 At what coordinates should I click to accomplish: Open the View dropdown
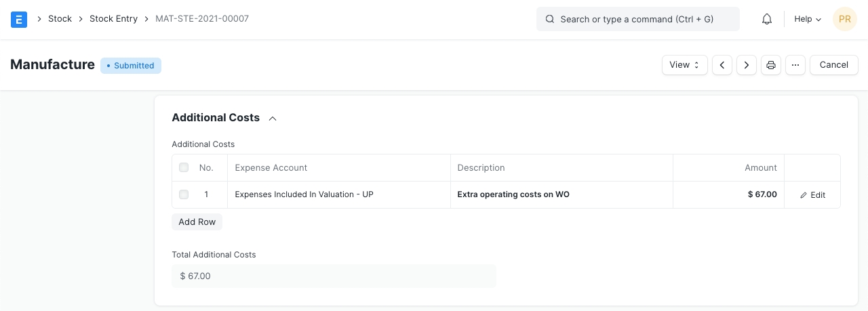[684, 65]
